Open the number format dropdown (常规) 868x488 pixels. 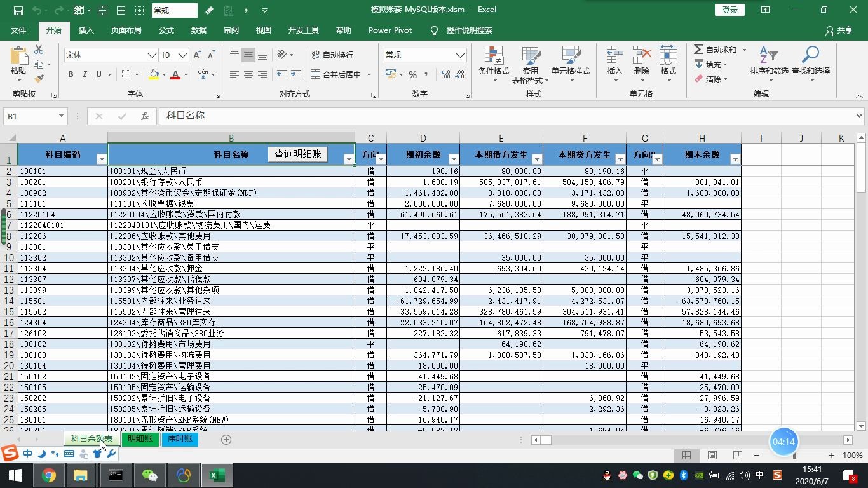460,55
